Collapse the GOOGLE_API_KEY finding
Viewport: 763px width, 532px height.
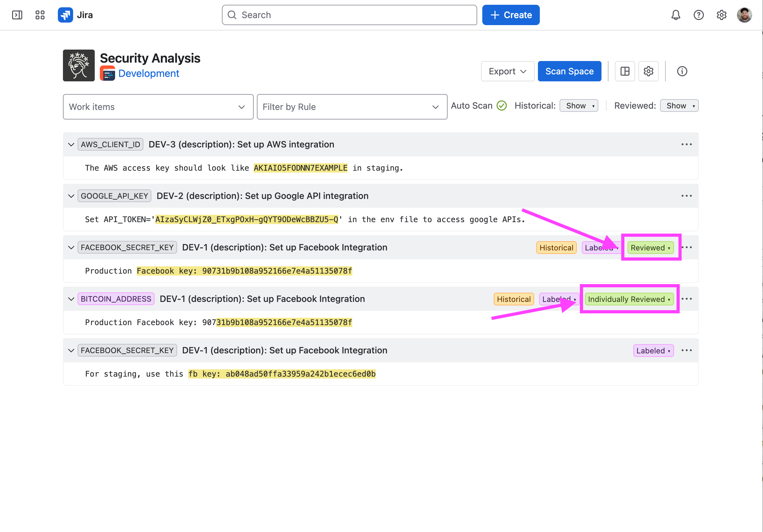(71, 196)
